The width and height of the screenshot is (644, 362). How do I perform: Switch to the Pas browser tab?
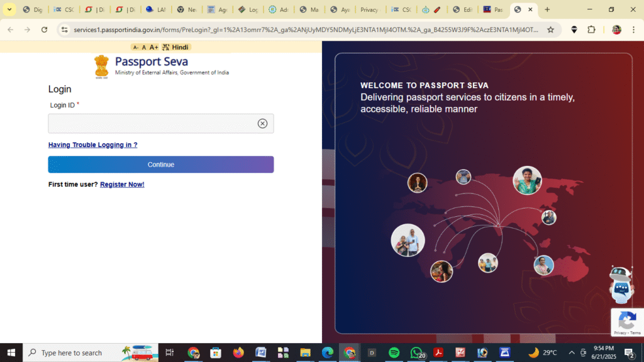pyautogui.click(x=493, y=9)
